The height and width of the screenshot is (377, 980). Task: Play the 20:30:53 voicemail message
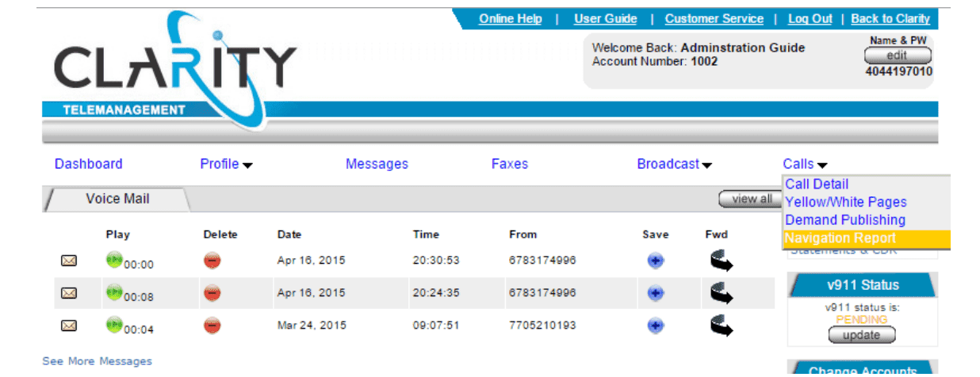click(x=114, y=259)
